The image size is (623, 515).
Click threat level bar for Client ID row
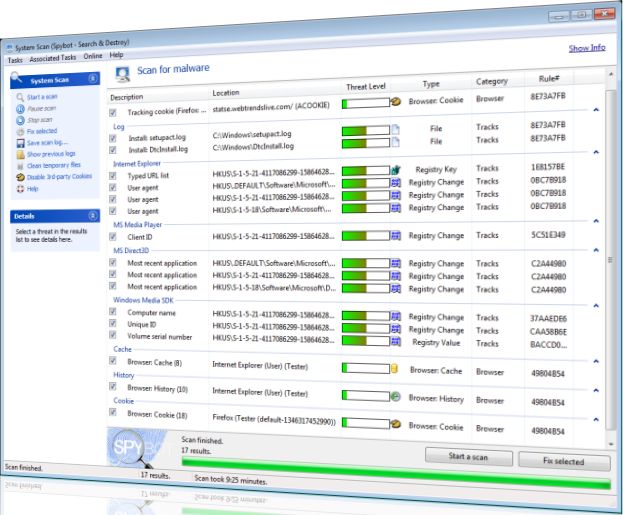366,236
